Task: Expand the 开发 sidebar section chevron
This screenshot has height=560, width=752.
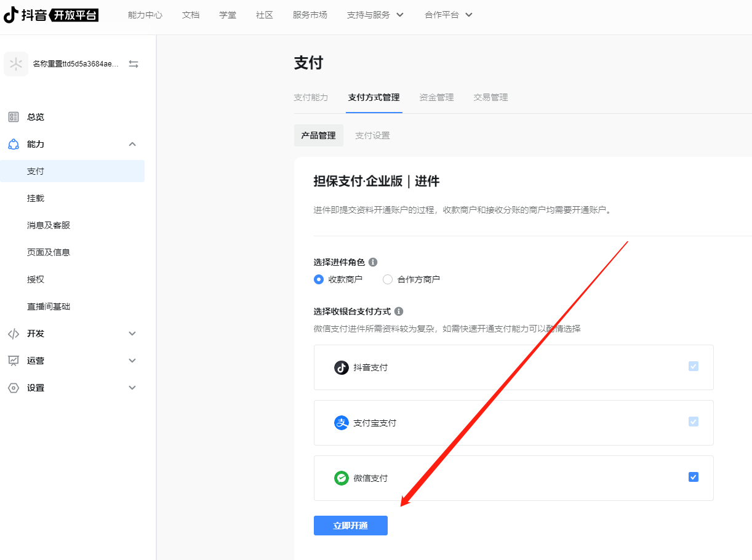Action: pyautogui.click(x=132, y=334)
